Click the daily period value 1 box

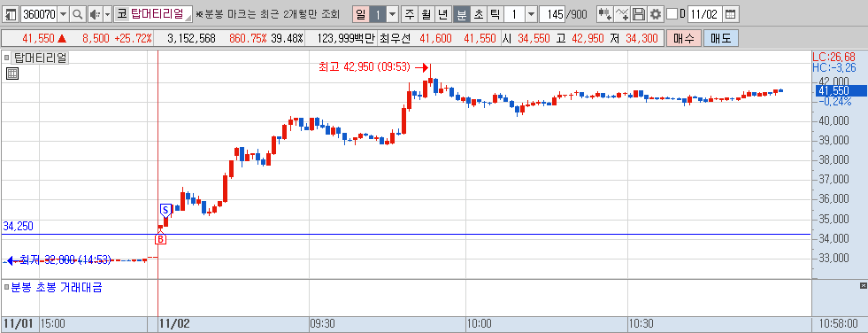coord(378,14)
